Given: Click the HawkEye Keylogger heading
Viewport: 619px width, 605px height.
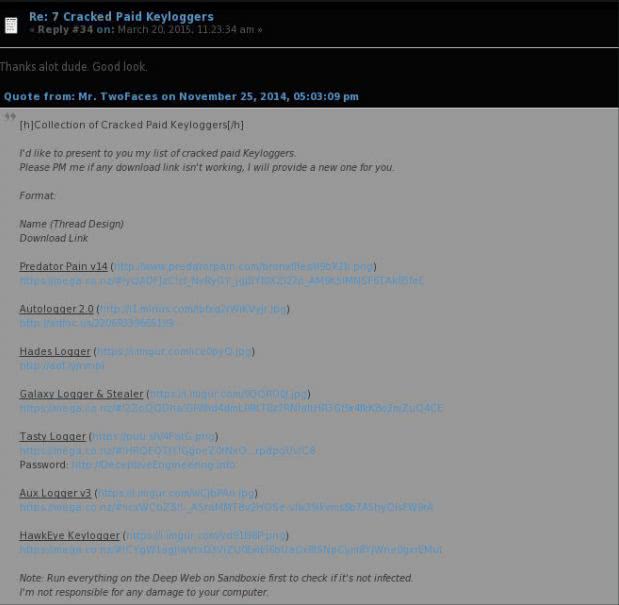Looking at the screenshot, I should (69, 536).
